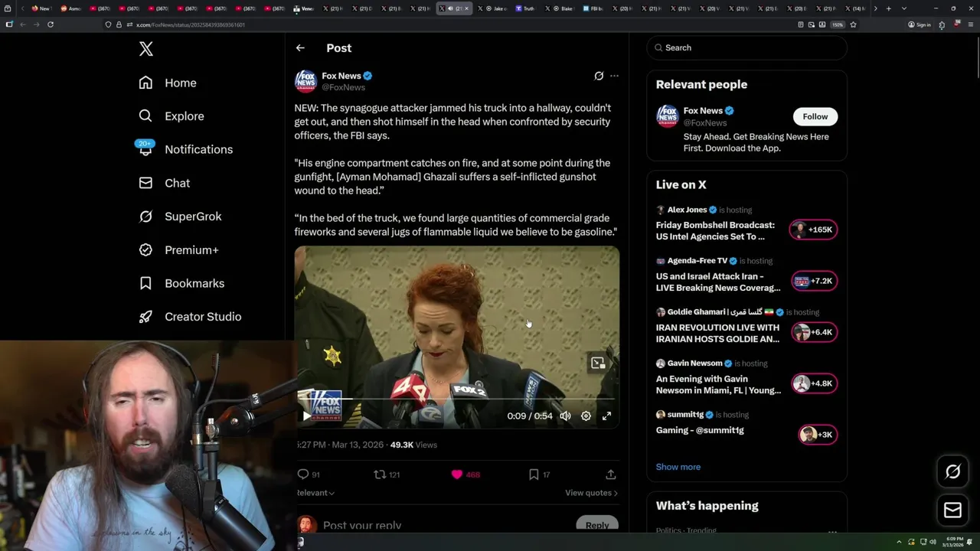This screenshot has height=551, width=980.
Task: Open the X logo home link
Action: [146, 49]
